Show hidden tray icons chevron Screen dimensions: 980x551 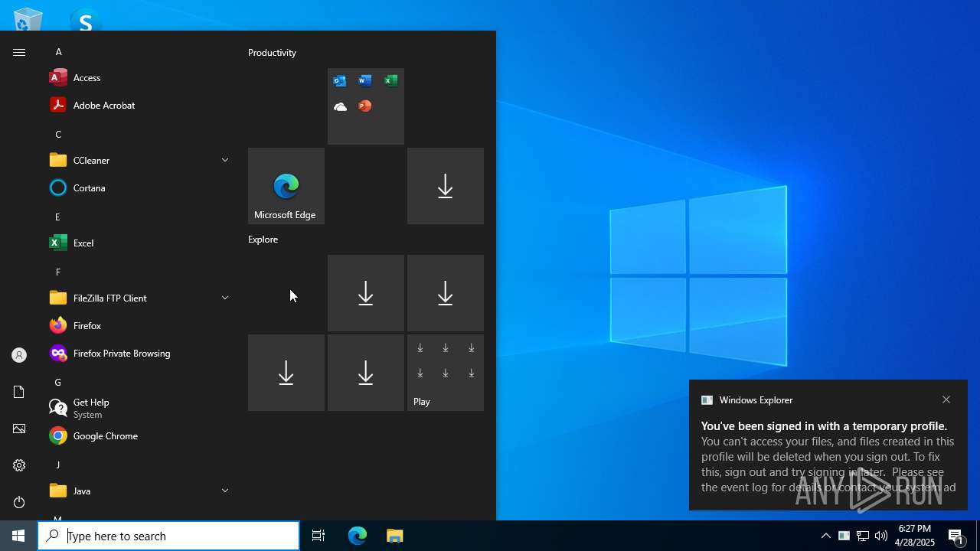[x=825, y=536]
